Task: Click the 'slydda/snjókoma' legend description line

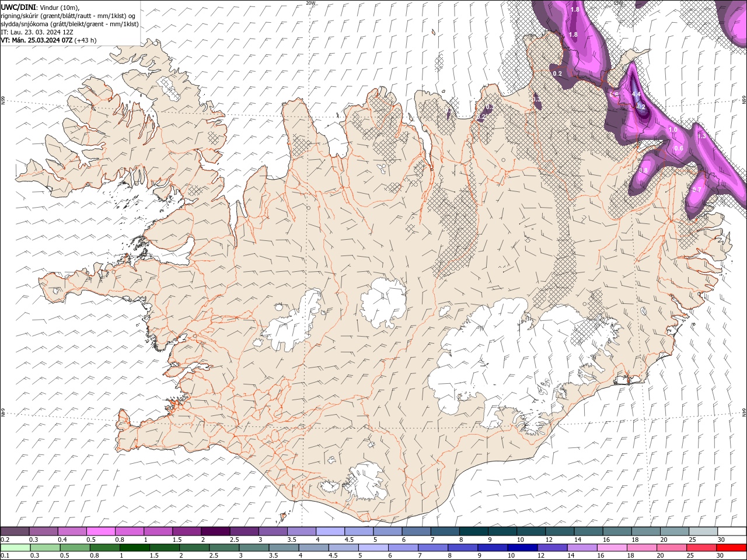Action: [69, 24]
